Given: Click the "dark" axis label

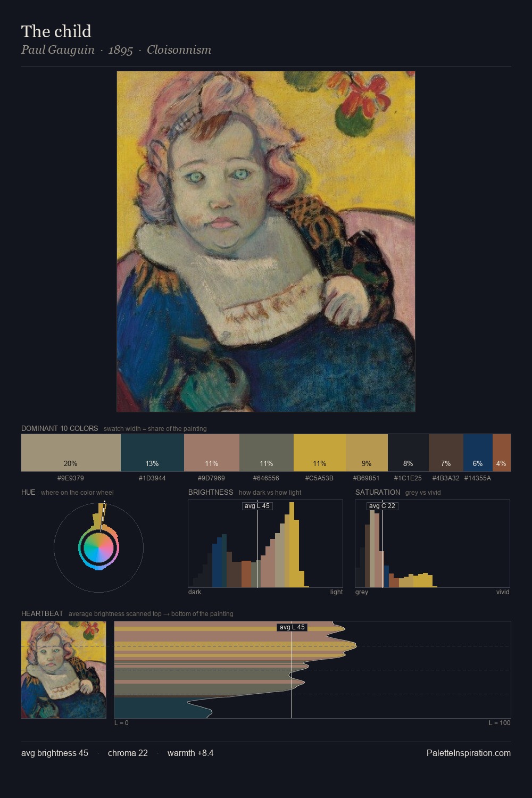Looking at the screenshot, I should (195, 592).
